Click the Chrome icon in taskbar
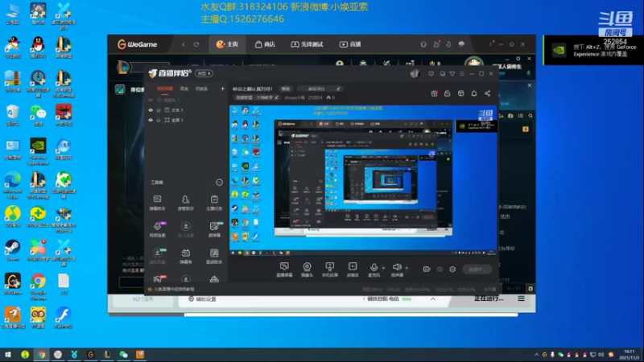644x362 pixels. (41, 355)
